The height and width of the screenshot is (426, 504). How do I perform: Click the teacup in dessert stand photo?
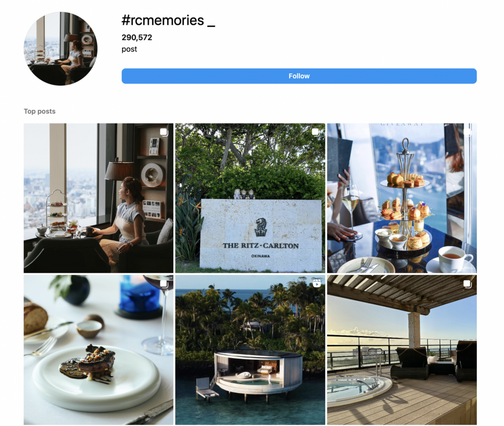[454, 259]
